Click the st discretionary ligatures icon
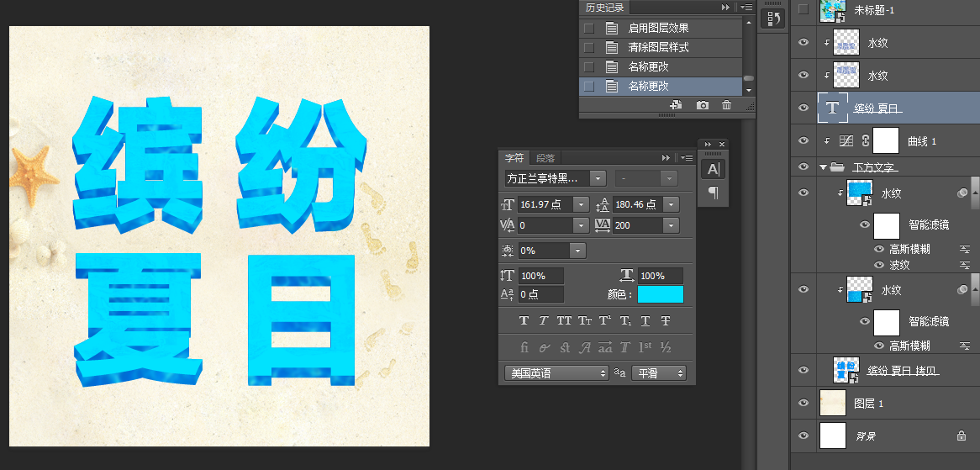 pyautogui.click(x=565, y=347)
